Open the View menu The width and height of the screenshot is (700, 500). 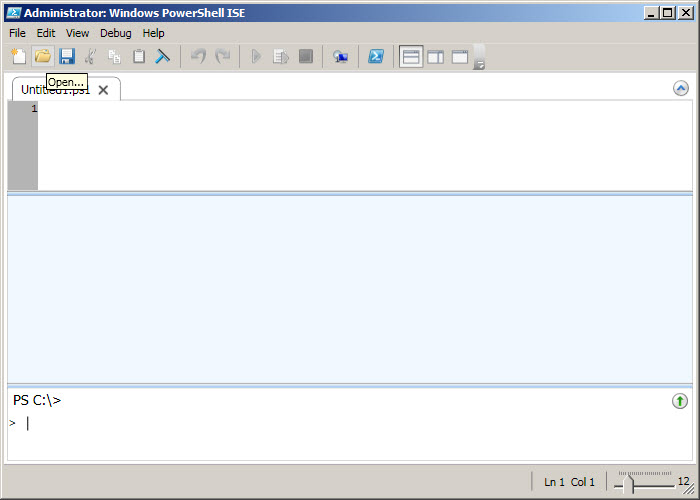pos(78,33)
